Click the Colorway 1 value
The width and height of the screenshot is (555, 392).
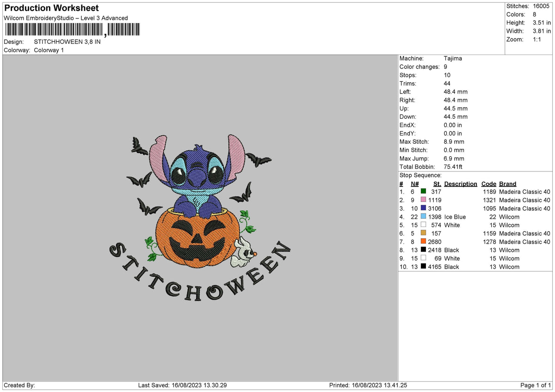[49, 50]
